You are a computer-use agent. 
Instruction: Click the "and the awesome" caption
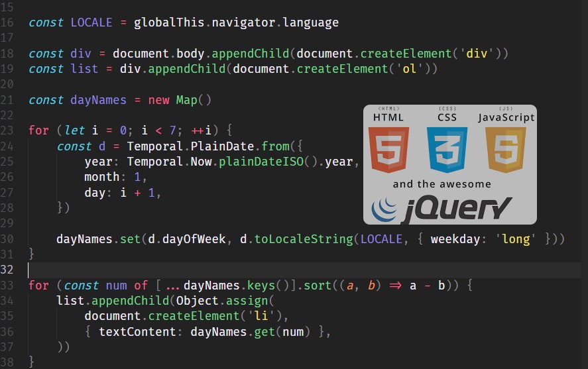441,184
